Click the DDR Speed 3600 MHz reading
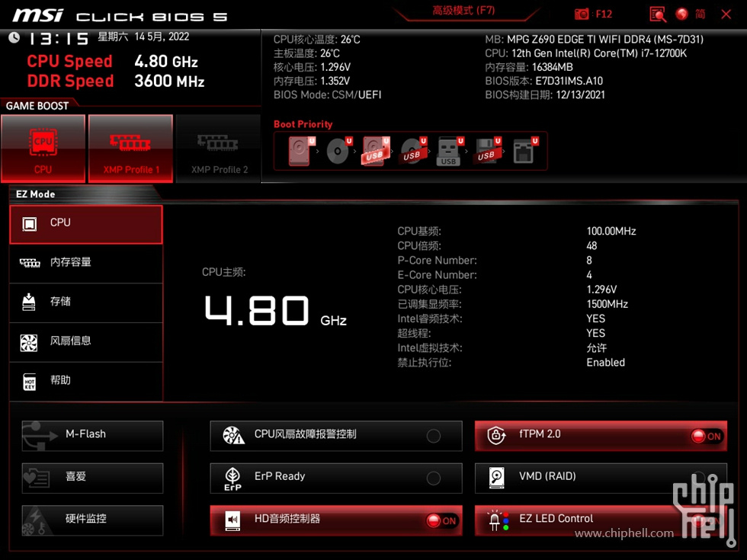This screenshot has width=747, height=560. [116, 81]
